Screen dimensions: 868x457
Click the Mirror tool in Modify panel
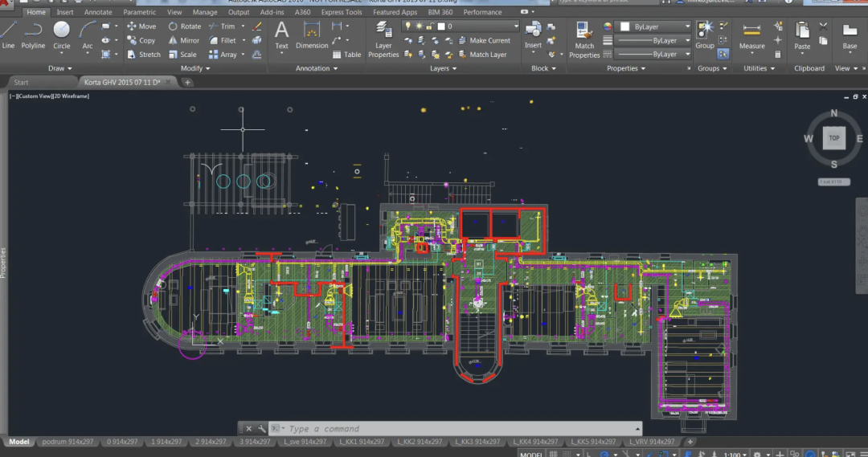tap(183, 40)
